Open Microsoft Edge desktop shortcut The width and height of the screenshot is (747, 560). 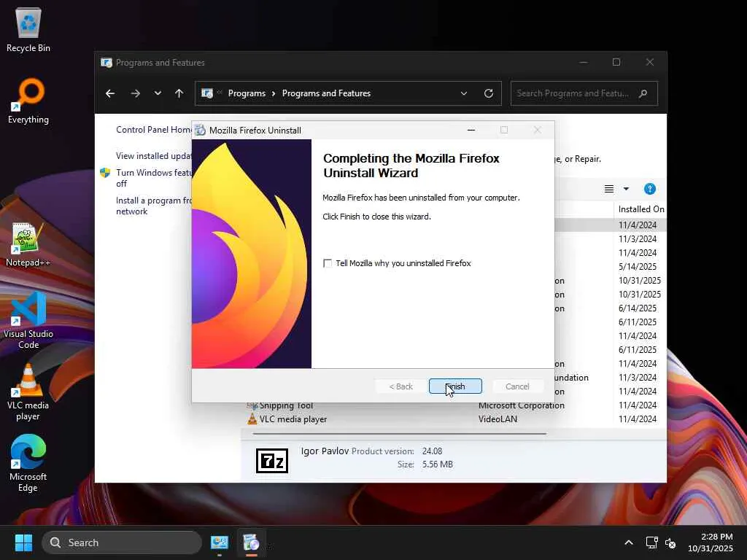pos(28,463)
